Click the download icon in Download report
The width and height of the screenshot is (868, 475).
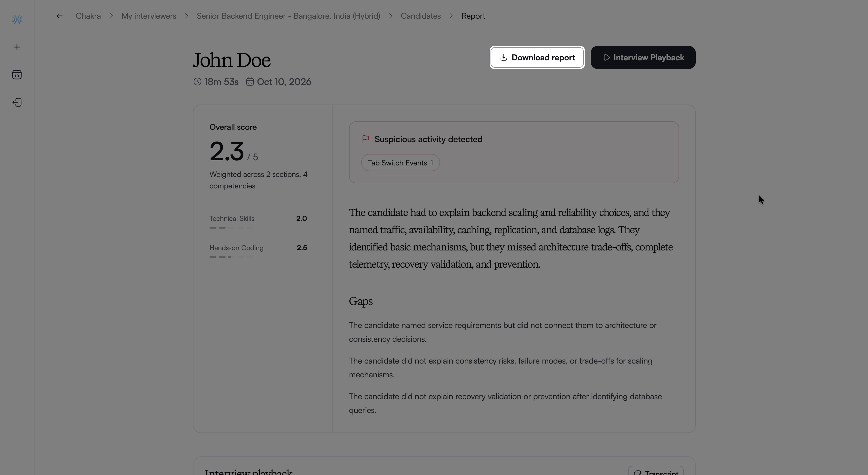click(504, 58)
